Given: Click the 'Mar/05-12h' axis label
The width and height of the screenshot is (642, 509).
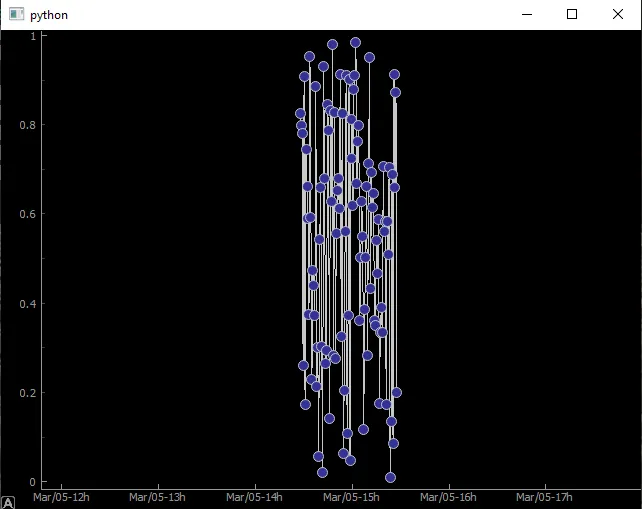Looking at the screenshot, I should tap(61, 497).
